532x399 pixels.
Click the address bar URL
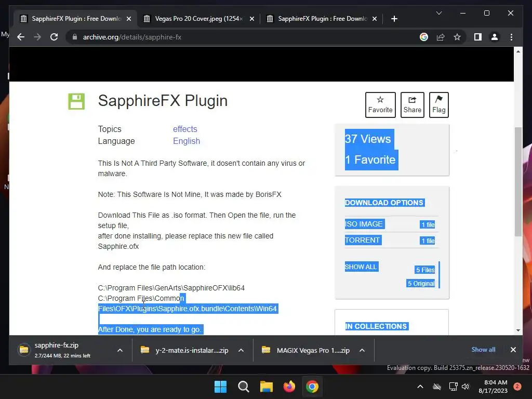coord(132,37)
